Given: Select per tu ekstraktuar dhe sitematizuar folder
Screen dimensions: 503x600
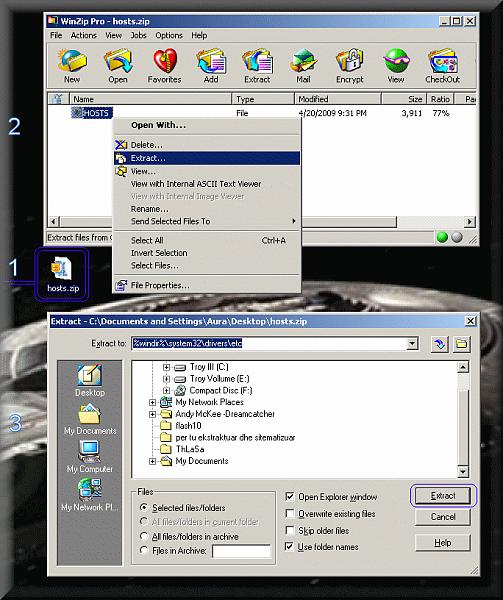Looking at the screenshot, I should point(228,437).
